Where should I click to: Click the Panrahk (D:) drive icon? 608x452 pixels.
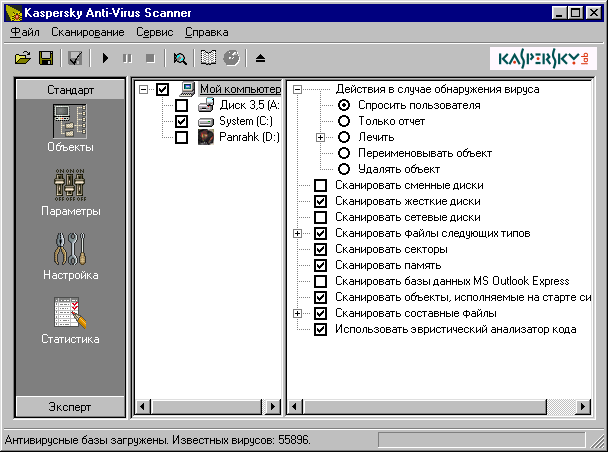click(x=206, y=137)
